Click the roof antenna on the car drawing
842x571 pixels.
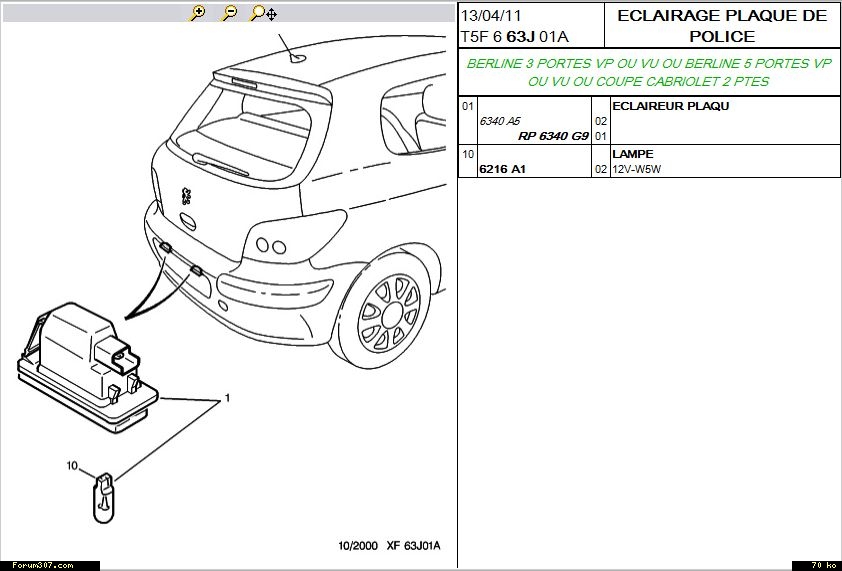297,57
